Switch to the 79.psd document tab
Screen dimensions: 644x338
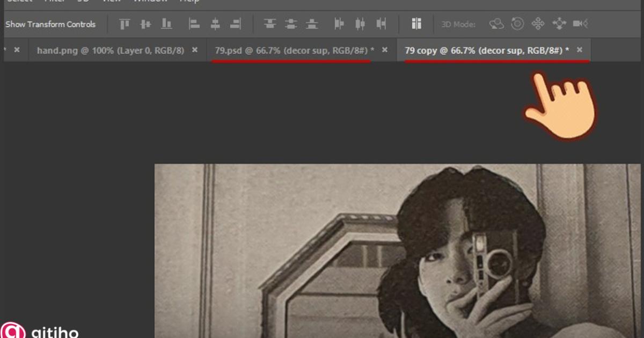(291, 50)
